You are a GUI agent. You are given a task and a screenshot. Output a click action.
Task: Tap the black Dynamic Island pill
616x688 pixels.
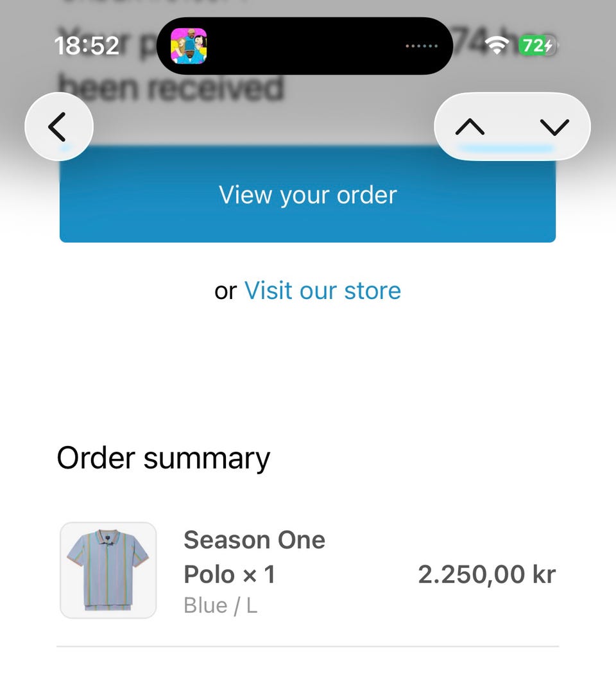point(305,46)
